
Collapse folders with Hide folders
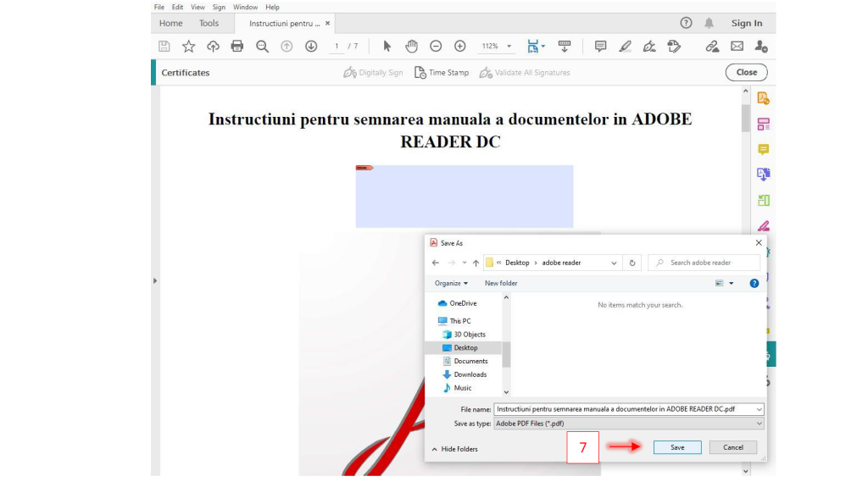(454, 449)
